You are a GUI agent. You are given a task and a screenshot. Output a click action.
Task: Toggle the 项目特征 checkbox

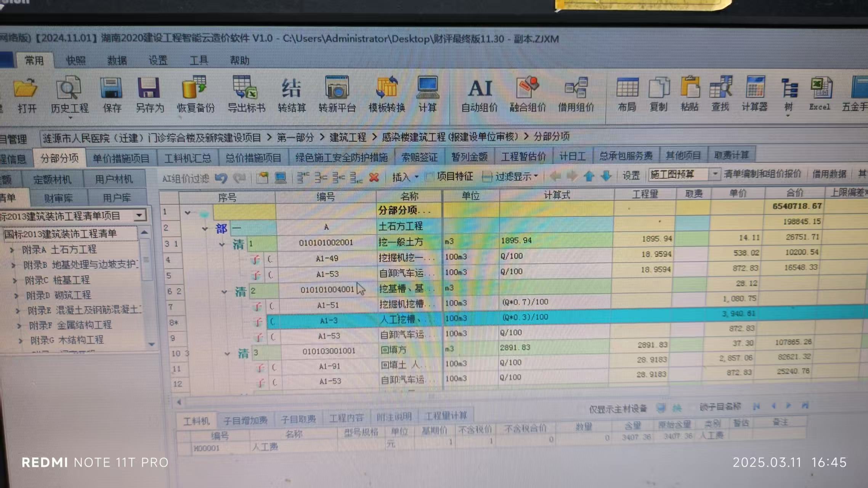[430, 177]
